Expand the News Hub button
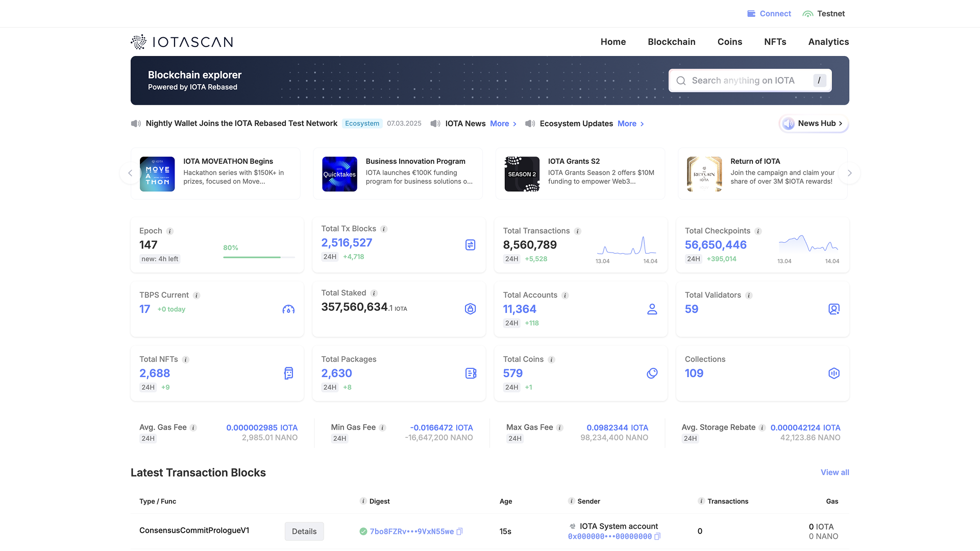 tap(814, 123)
